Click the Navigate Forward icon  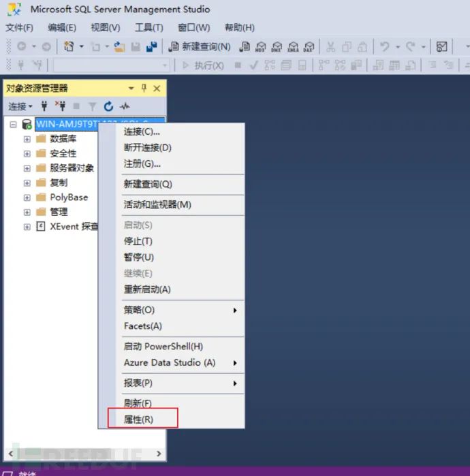pos(46,47)
